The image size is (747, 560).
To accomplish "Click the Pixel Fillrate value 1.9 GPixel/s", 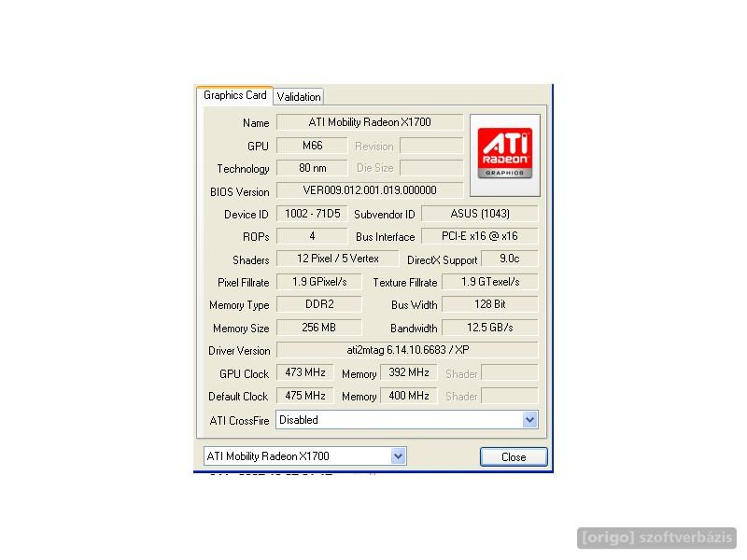I will click(319, 282).
